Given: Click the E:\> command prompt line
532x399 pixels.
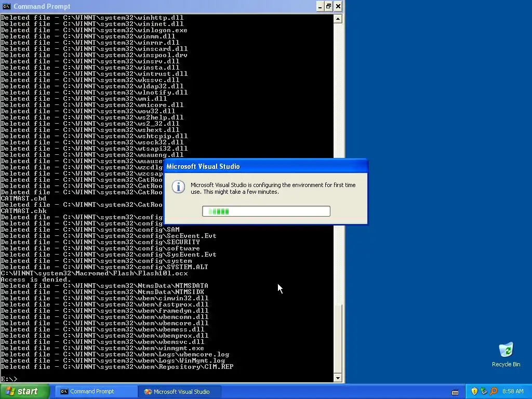Looking at the screenshot, I should [9, 379].
